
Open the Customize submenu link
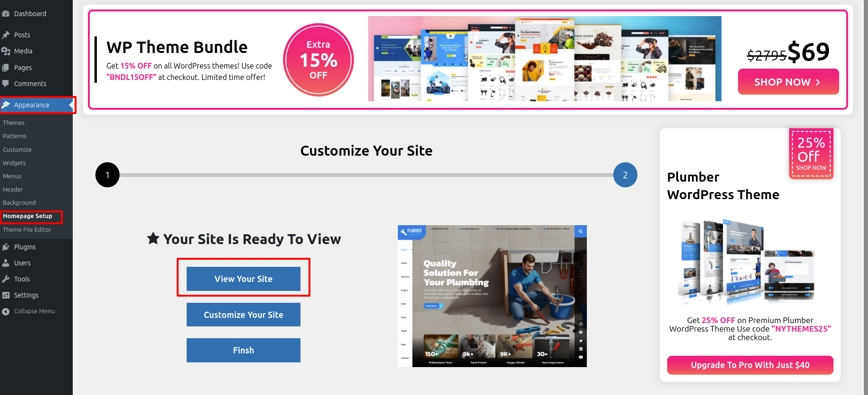click(17, 149)
